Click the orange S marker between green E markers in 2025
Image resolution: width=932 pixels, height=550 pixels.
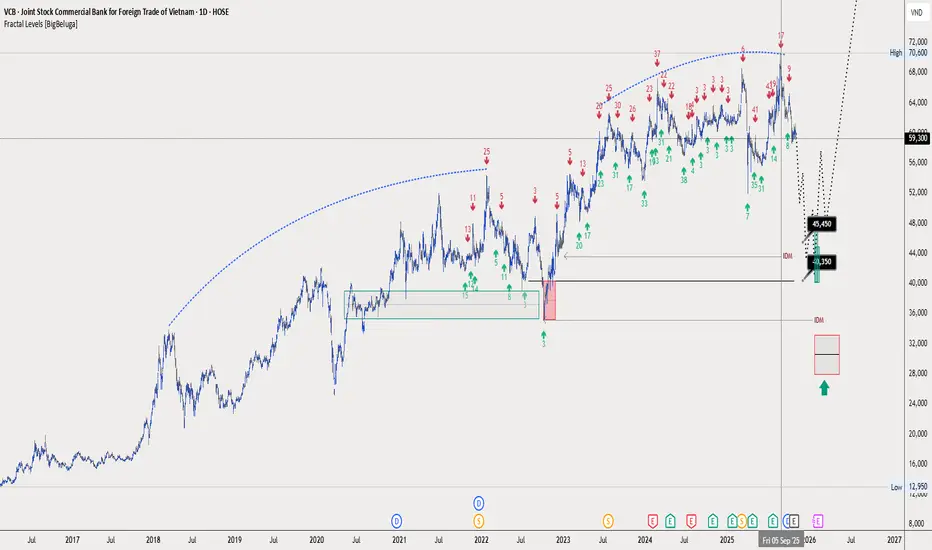coord(742,521)
